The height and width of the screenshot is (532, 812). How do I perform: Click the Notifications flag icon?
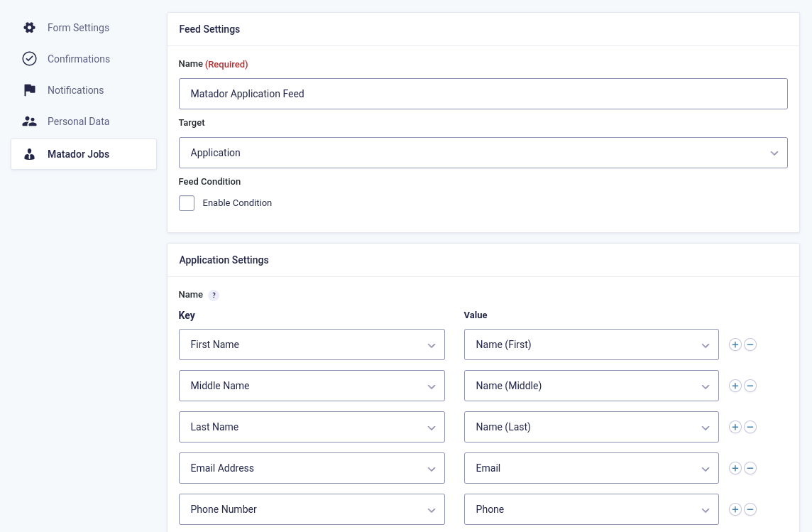[30, 90]
